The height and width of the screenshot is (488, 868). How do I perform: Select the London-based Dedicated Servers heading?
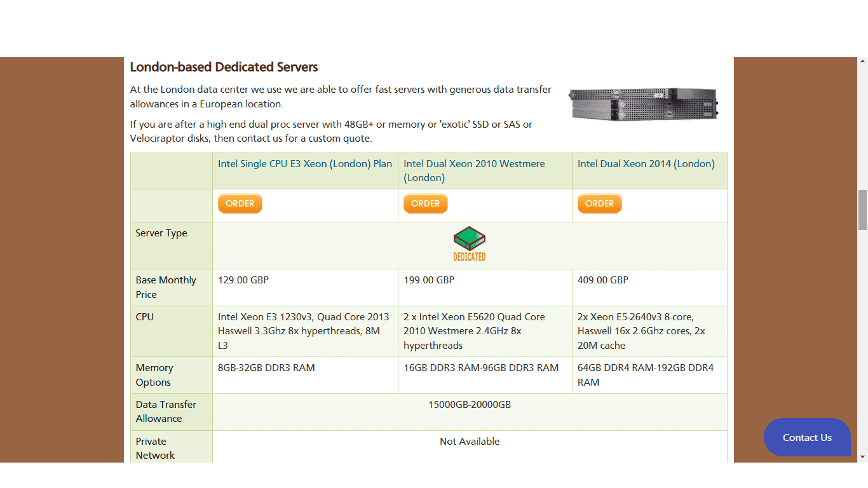[224, 67]
